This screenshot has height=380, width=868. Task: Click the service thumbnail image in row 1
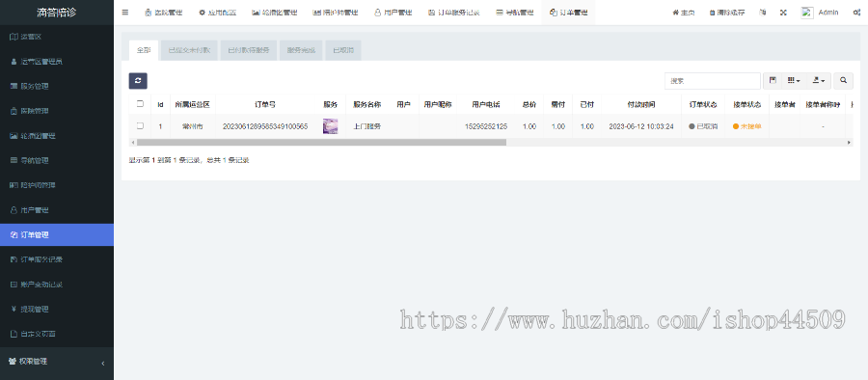(x=331, y=126)
